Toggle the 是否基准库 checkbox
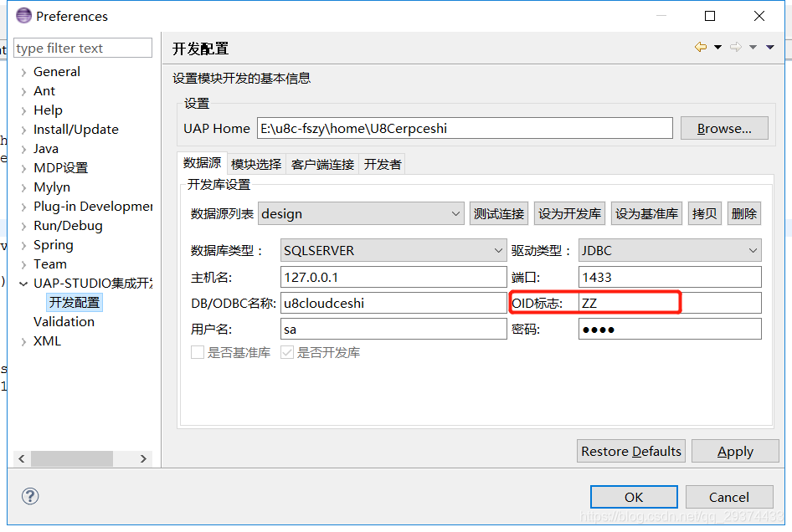The width and height of the screenshot is (792, 532). click(198, 352)
